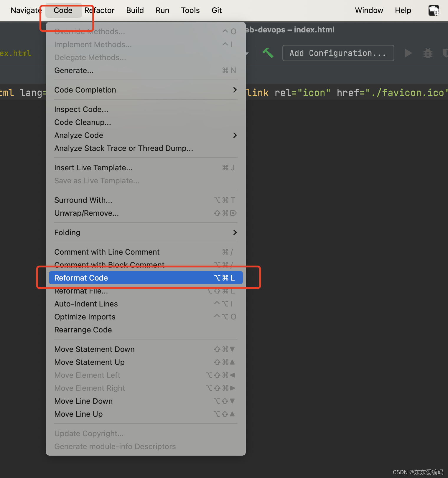Image resolution: width=448 pixels, height=478 pixels.
Task: Click the rel="icon" attribute in editor
Action: coord(302,93)
